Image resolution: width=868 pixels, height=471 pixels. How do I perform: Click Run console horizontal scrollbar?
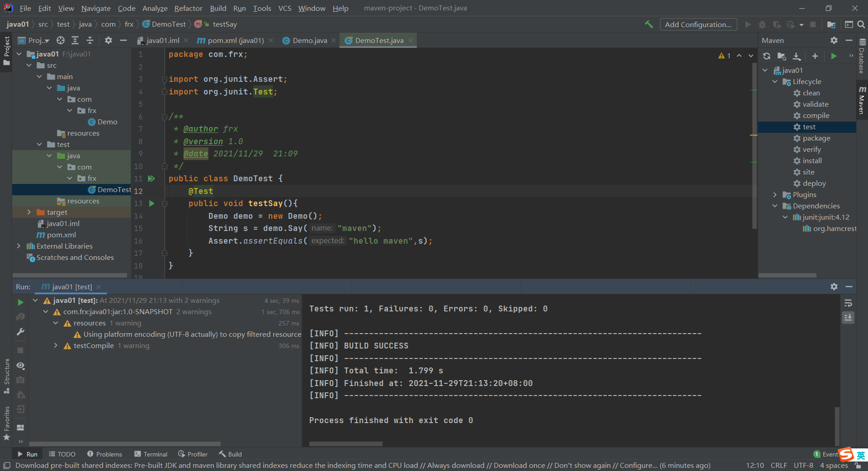tap(346, 444)
